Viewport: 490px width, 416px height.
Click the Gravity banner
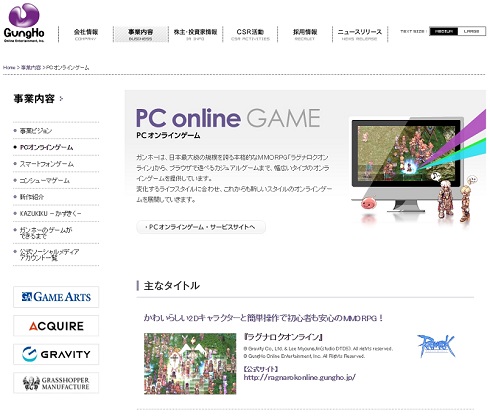click(56, 354)
